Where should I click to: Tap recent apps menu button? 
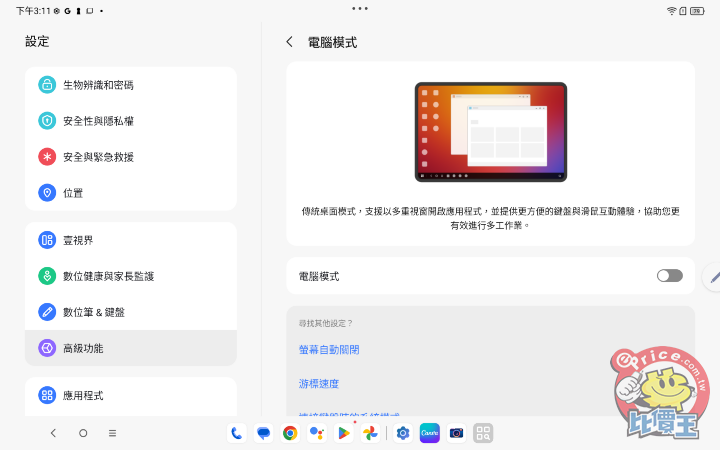(x=112, y=433)
